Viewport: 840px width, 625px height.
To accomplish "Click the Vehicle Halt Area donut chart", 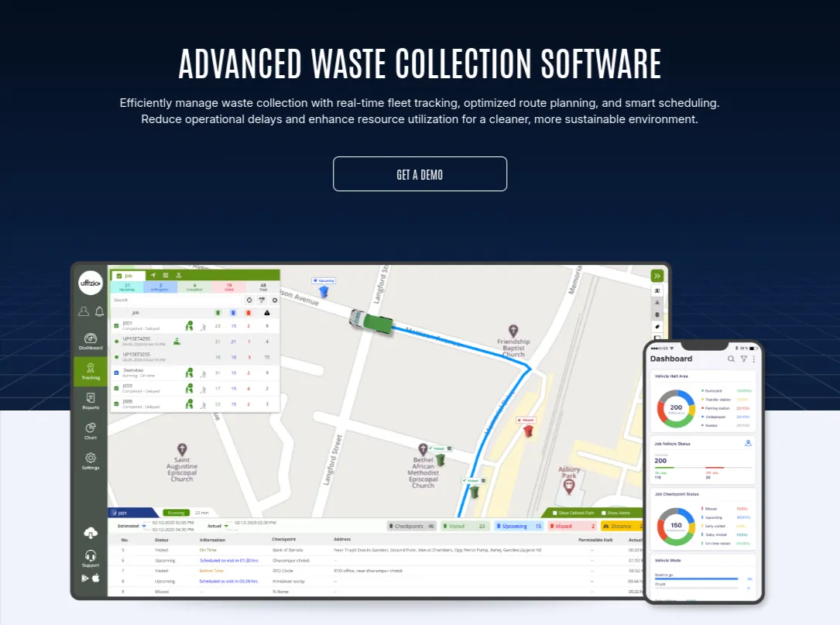I will (x=676, y=408).
